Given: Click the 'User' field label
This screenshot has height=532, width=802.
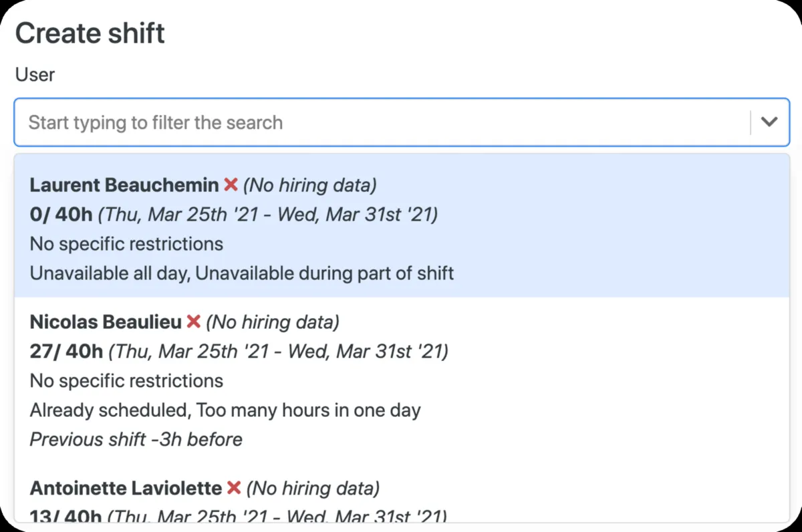Looking at the screenshot, I should point(35,74).
